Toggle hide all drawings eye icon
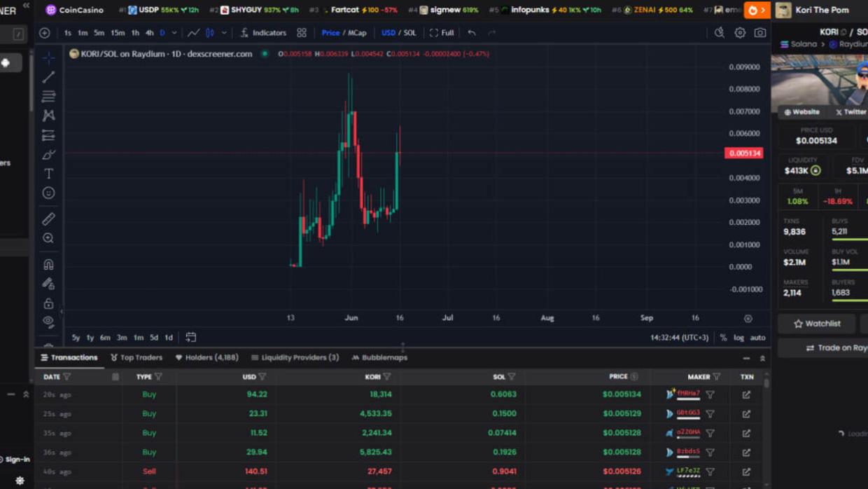868x489 pixels. (x=48, y=322)
